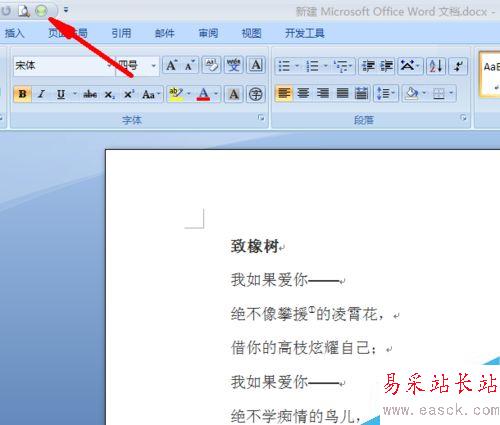
Task: Apply Character Border icon
Action: [x=256, y=65]
